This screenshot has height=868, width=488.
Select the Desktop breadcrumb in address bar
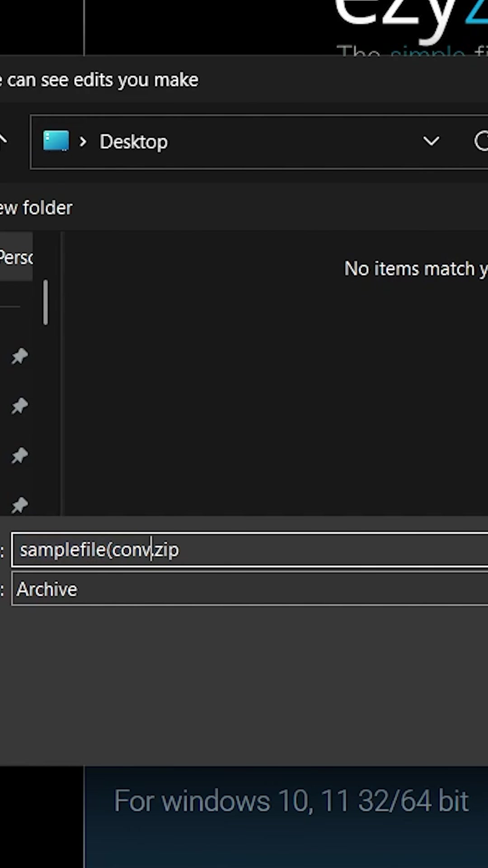(x=133, y=142)
